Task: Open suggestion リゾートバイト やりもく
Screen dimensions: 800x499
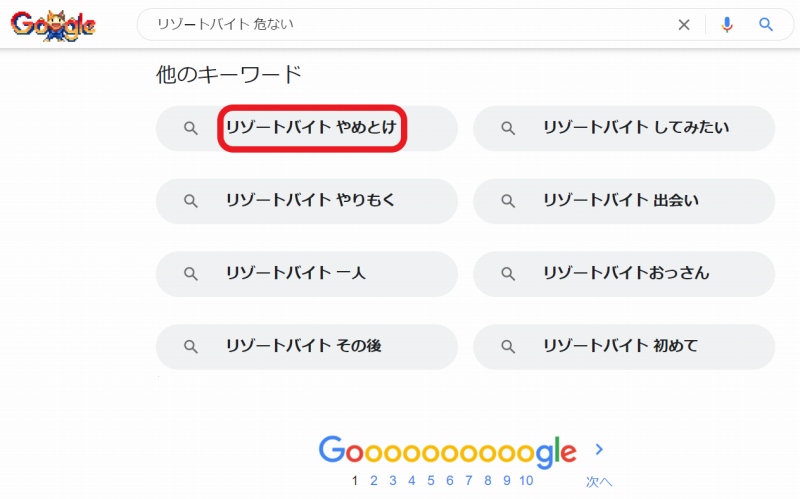Action: 307,201
